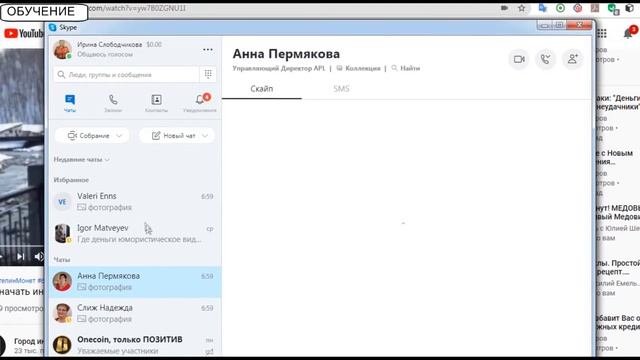This screenshot has width=640, height=360.
Task: Click the $0.00 Skype credit balance
Action: click(x=154, y=44)
